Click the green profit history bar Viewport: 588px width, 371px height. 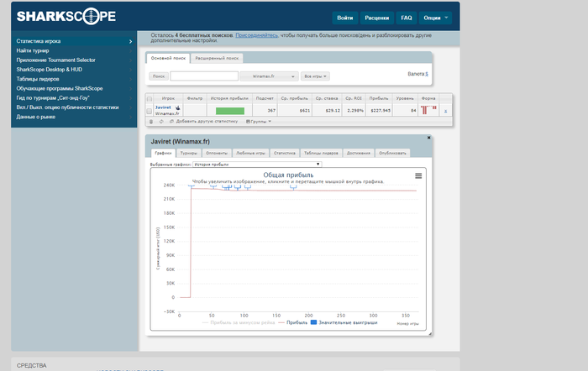point(230,111)
